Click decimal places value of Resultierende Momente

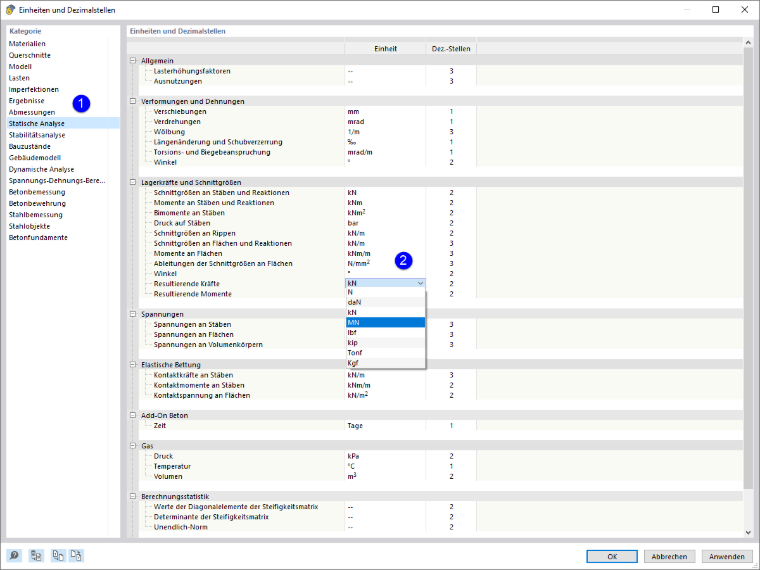point(451,294)
